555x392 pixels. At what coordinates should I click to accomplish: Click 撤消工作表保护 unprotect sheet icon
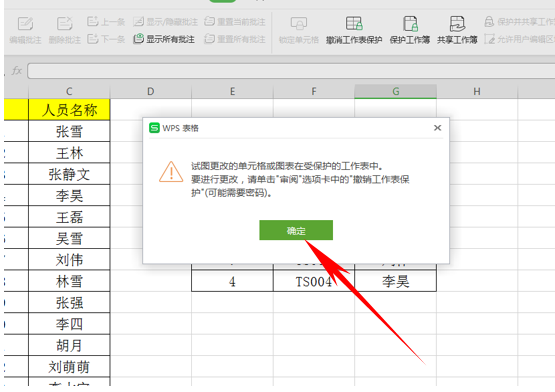pyautogui.click(x=354, y=23)
